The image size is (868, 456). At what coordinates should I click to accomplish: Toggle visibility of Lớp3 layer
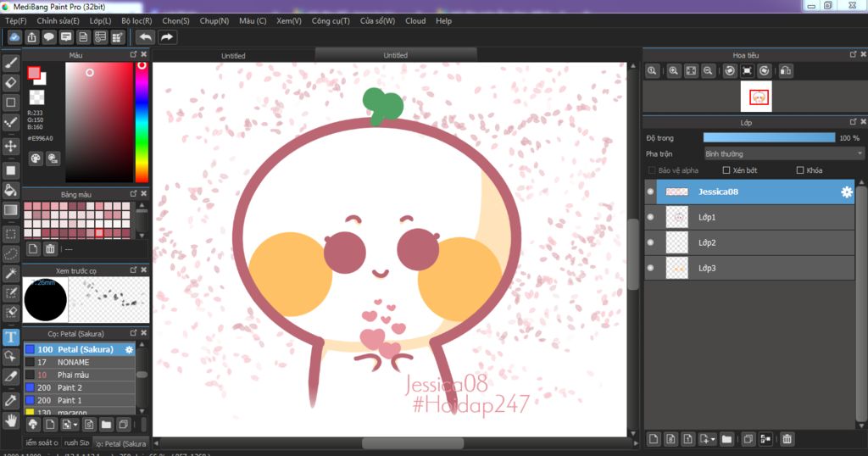pyautogui.click(x=650, y=268)
